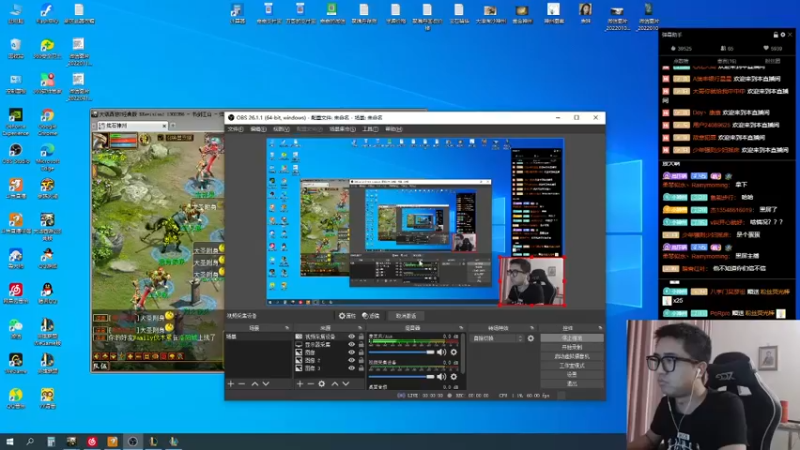Open NetEase Cloud Music desktop icon
The width and height of the screenshot is (800, 450).
16,293
